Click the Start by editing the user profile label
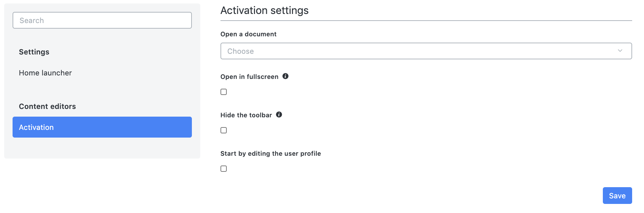Image resolution: width=644 pixels, height=213 pixels. pyautogui.click(x=270, y=153)
